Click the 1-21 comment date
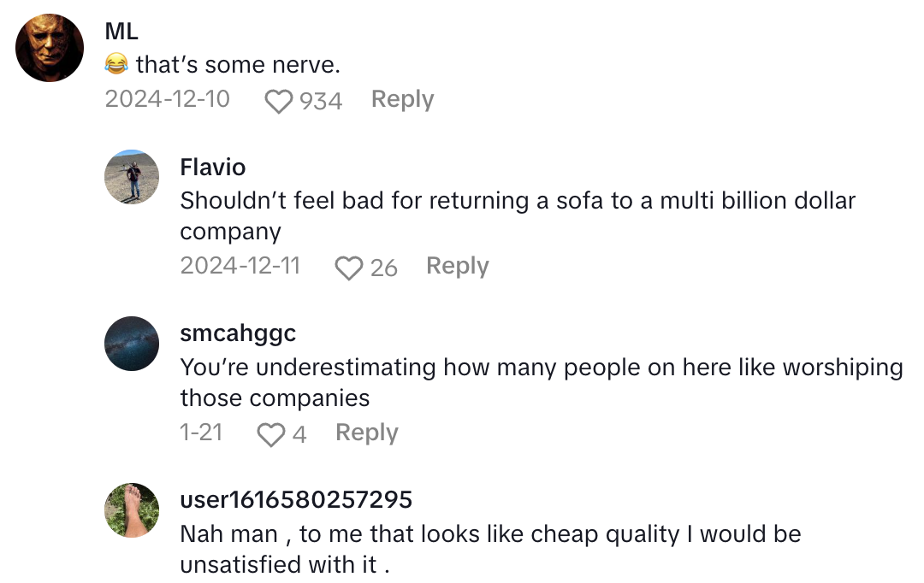This screenshot has width=924, height=583. pyautogui.click(x=201, y=433)
